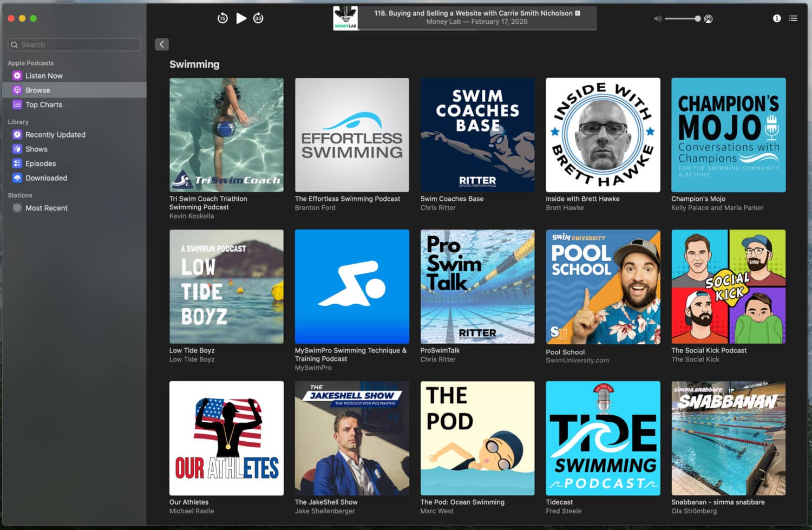Screen dimensions: 812x530
Task: Open Champion's Mojo artwork
Action: point(729,135)
